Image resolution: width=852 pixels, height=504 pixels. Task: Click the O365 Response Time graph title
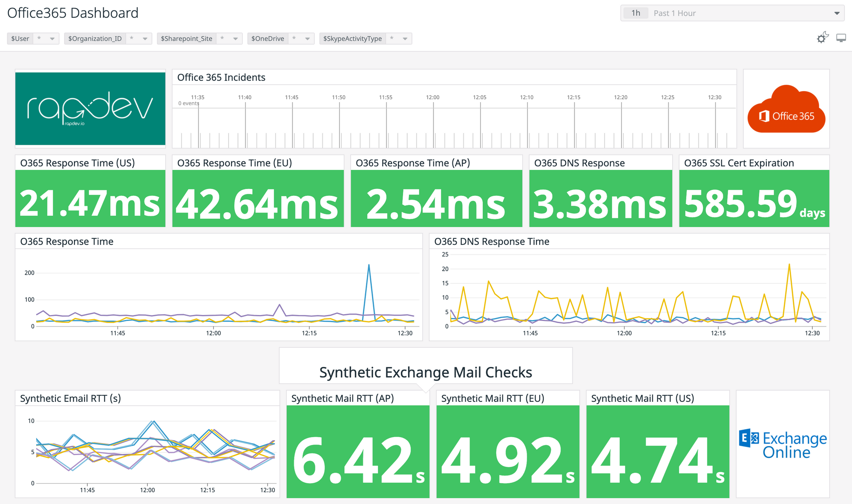click(x=67, y=241)
